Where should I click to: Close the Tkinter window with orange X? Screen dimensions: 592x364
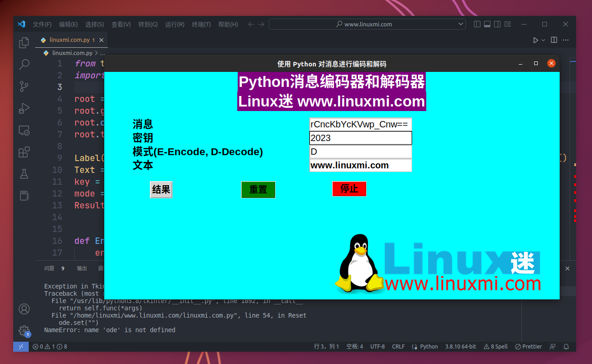pos(551,63)
